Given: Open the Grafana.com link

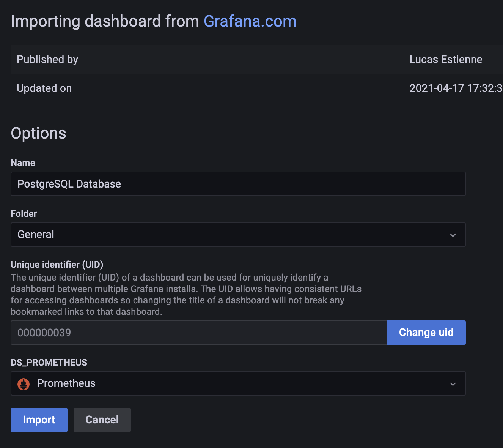Looking at the screenshot, I should tap(250, 21).
